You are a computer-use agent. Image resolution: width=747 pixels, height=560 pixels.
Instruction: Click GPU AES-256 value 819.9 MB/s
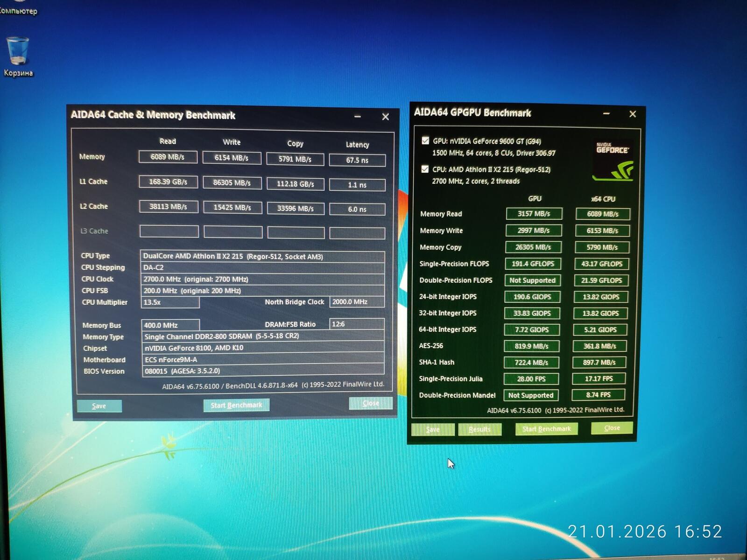click(532, 346)
